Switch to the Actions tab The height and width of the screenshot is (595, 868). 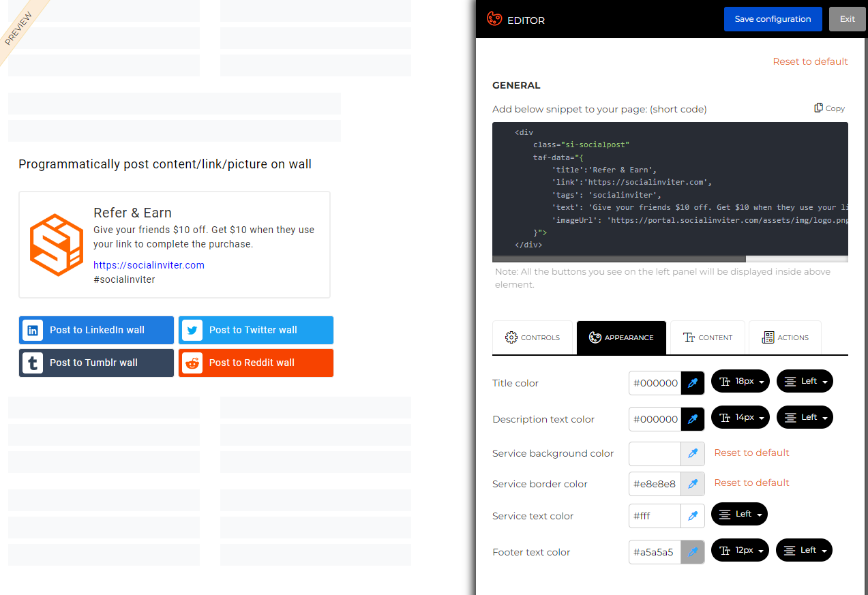pyautogui.click(x=785, y=337)
